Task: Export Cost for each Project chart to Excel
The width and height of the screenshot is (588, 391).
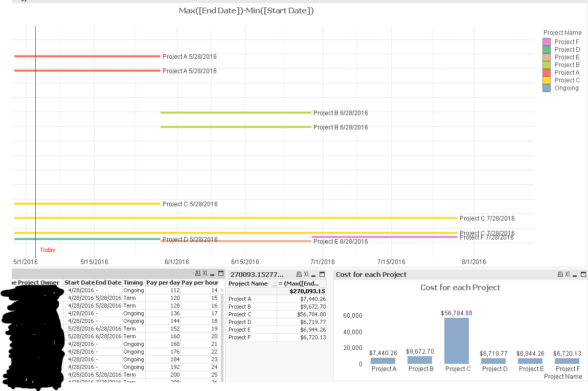Action: 568,275
